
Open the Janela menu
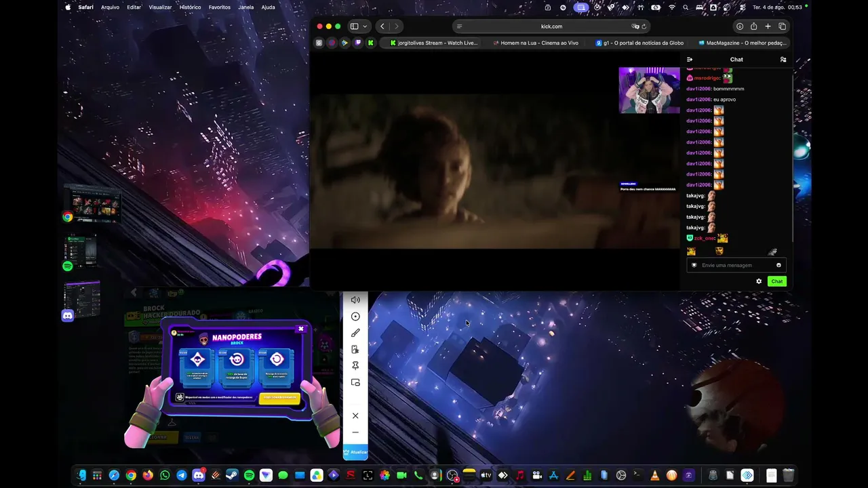(x=246, y=7)
